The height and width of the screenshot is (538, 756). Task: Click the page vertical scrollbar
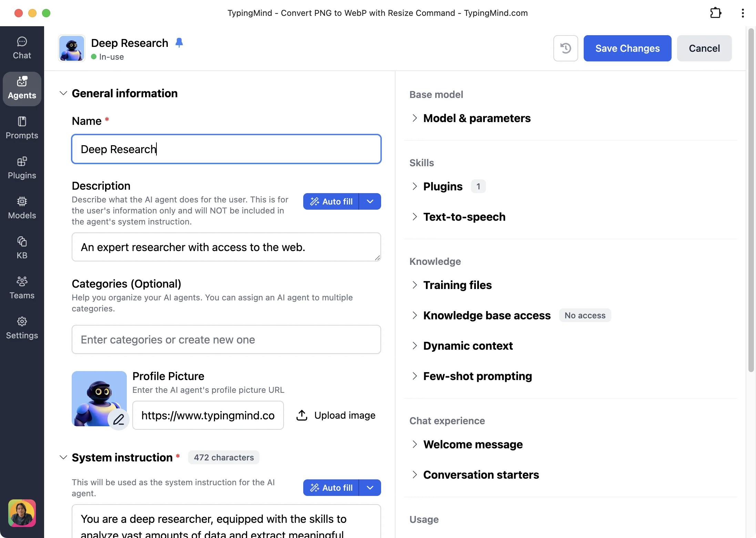click(751, 200)
